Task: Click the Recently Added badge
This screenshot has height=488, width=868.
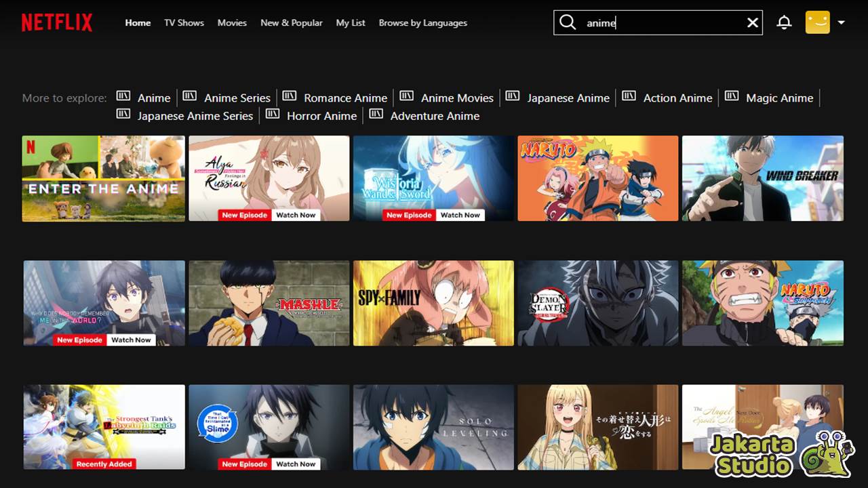Action: (x=104, y=464)
